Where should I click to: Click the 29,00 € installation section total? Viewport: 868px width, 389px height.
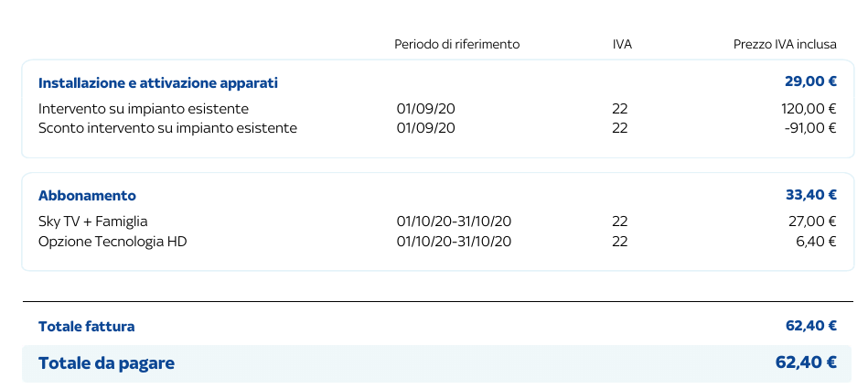(810, 82)
